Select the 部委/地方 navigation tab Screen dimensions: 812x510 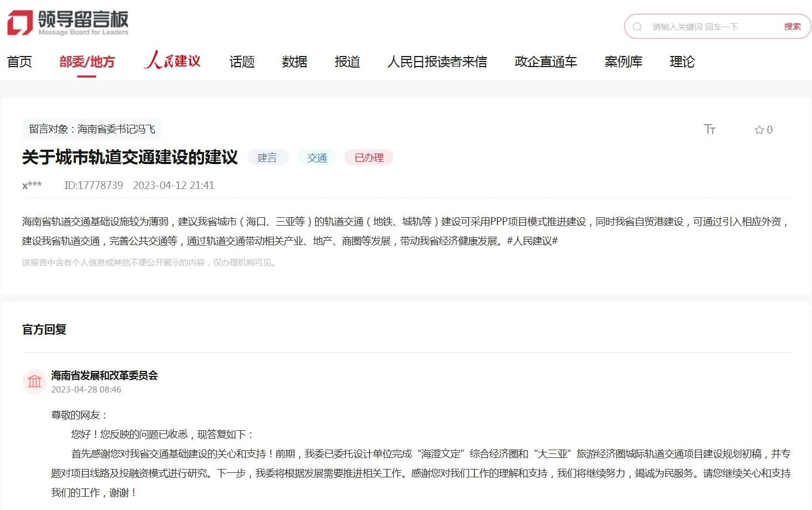tap(87, 62)
